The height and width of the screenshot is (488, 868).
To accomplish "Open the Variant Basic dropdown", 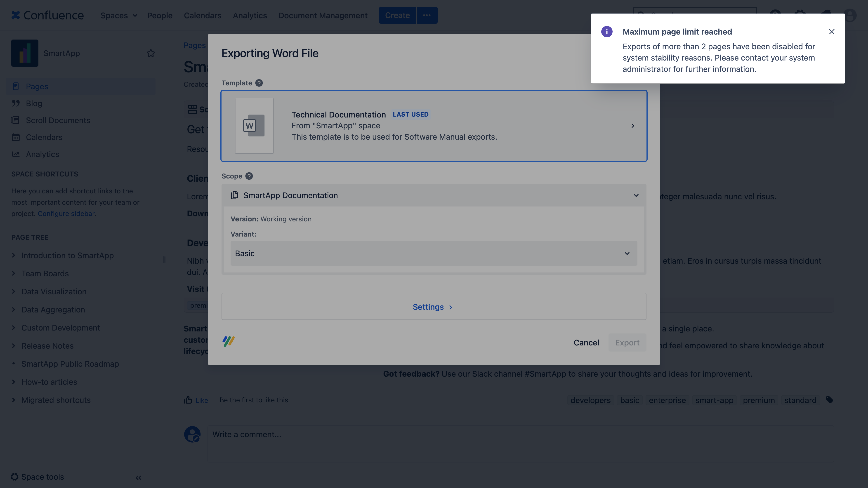I will [434, 253].
